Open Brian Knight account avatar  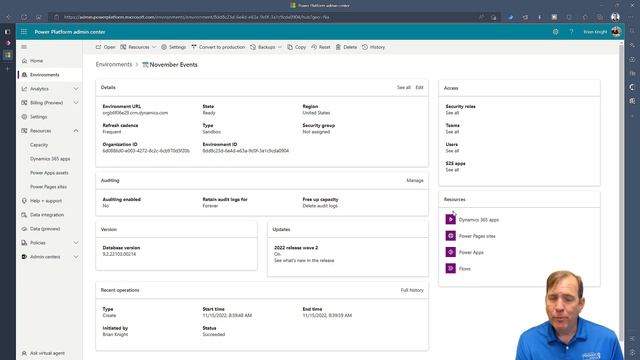point(616,31)
